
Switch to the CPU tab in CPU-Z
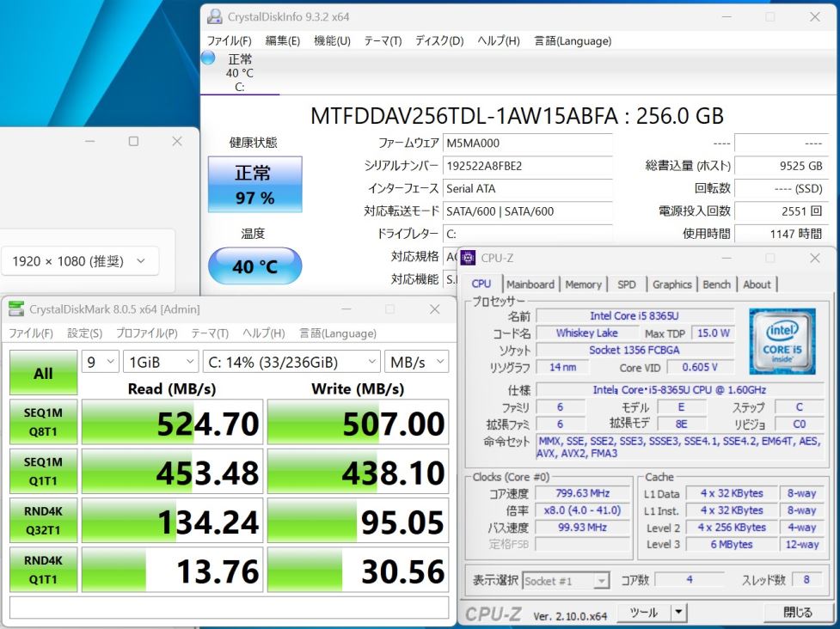(x=481, y=284)
